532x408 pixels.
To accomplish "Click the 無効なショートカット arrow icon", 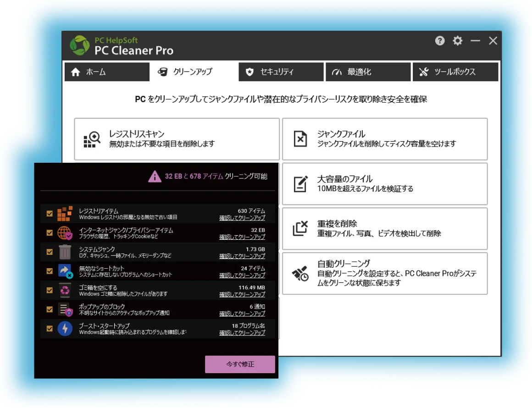I will pyautogui.click(x=65, y=271).
